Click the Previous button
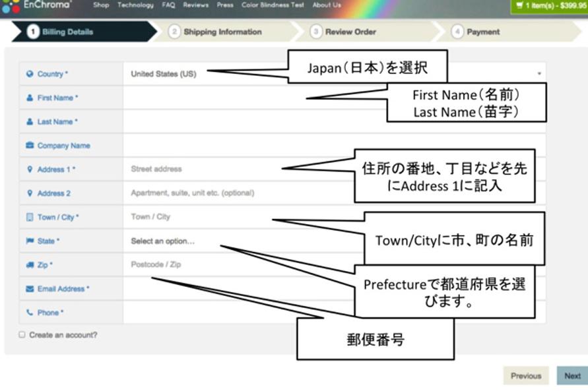588x391 pixels. (x=526, y=376)
